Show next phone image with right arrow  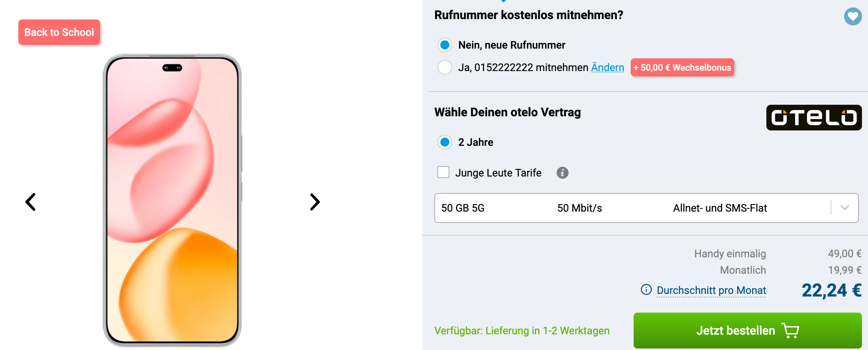tap(315, 202)
